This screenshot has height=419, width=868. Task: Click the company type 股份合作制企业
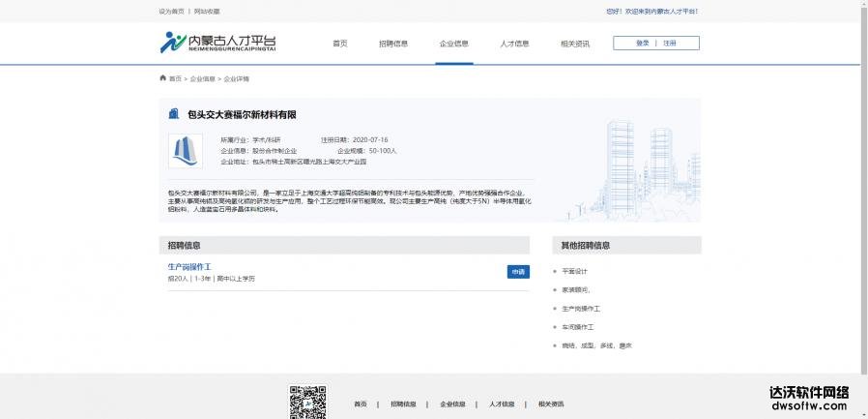pos(275,151)
